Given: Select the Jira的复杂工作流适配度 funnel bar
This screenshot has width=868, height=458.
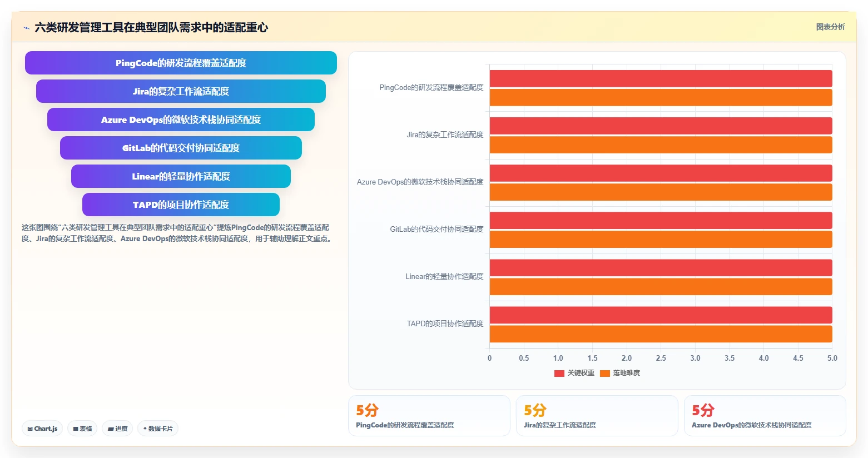Looking at the screenshot, I should tap(181, 91).
